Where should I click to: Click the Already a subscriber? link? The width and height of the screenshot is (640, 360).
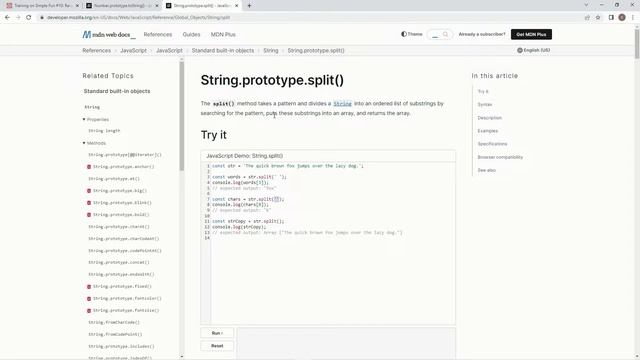tap(482, 34)
